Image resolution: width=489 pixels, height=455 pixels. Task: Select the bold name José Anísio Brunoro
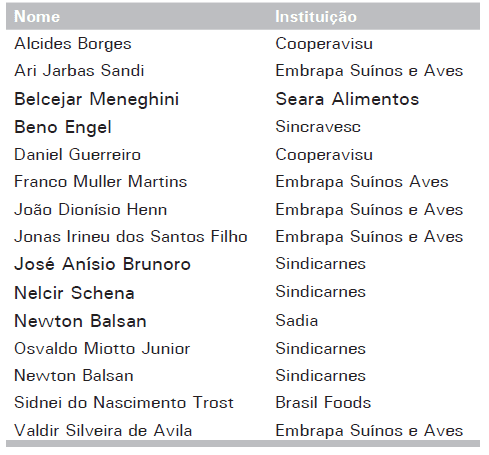pos(102,264)
